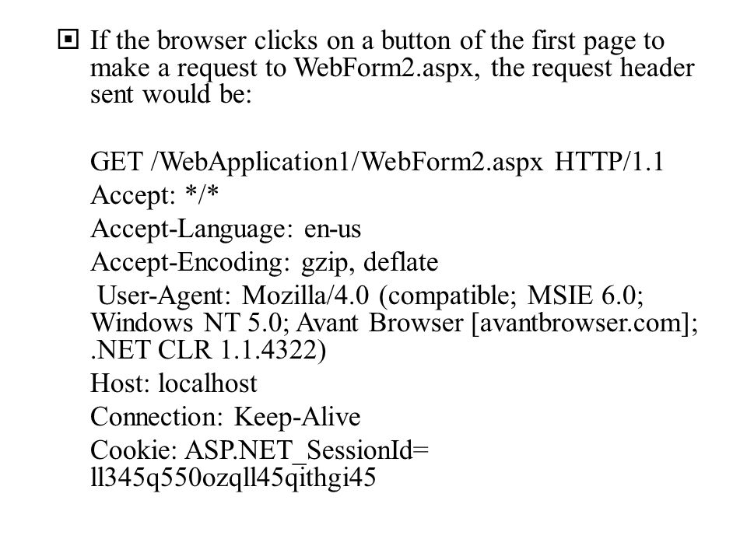This screenshot has width=747, height=560.
Task: Click 'MSIE 6.0;' in the User-Agent line
Action: point(585,296)
